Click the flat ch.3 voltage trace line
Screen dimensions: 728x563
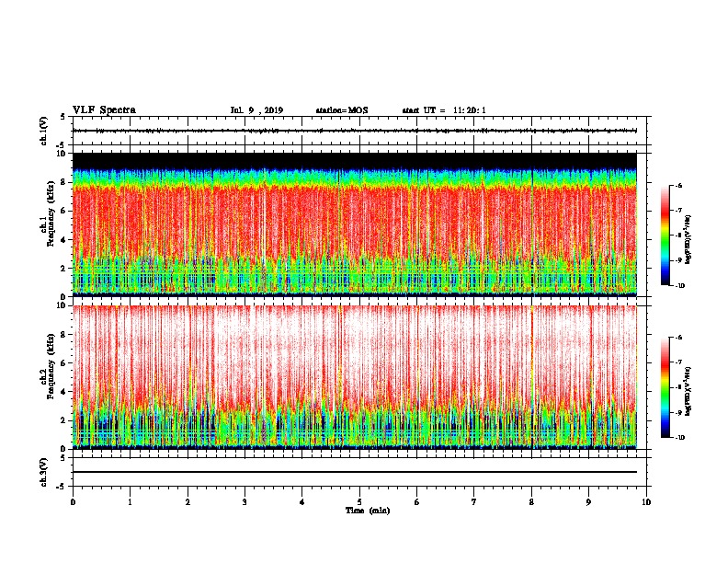click(355, 472)
